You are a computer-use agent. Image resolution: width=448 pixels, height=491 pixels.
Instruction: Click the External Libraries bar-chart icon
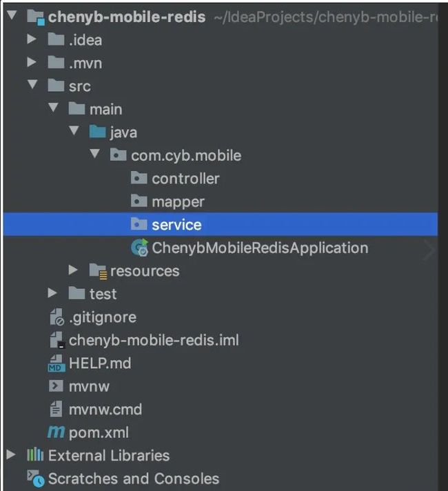point(35,455)
